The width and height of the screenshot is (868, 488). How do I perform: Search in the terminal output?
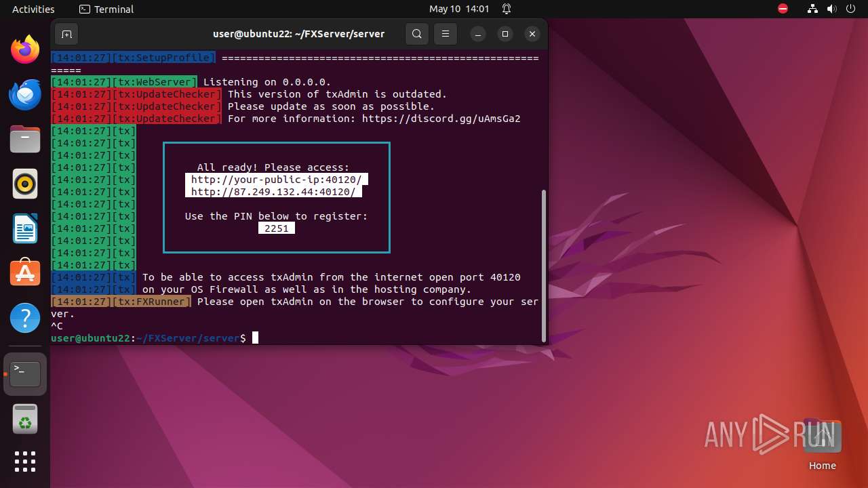point(417,34)
